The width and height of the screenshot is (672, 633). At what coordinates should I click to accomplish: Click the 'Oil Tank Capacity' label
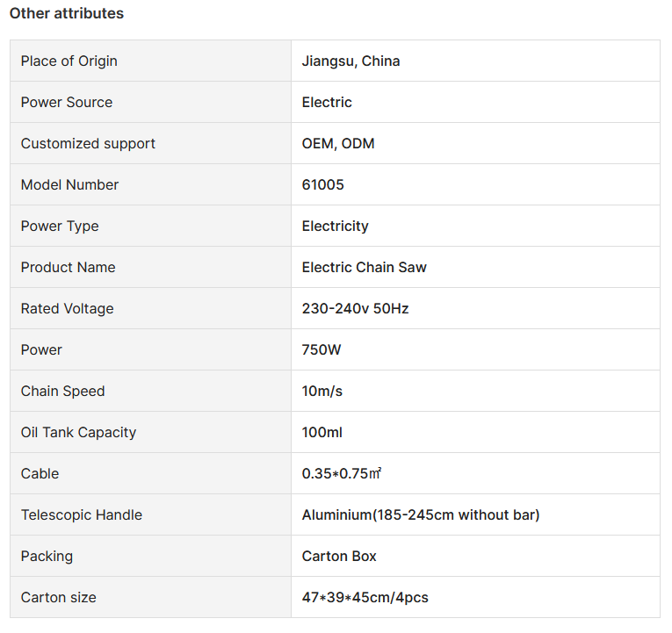coord(78,432)
